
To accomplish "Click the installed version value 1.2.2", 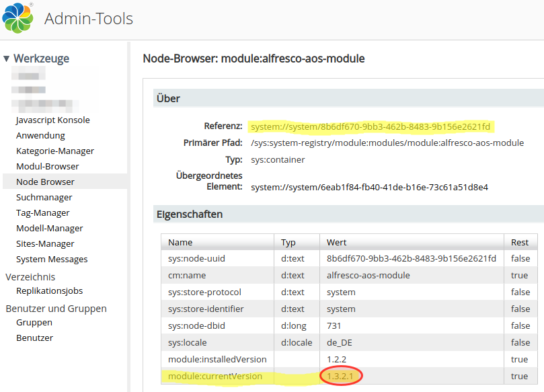I will coord(336,360).
